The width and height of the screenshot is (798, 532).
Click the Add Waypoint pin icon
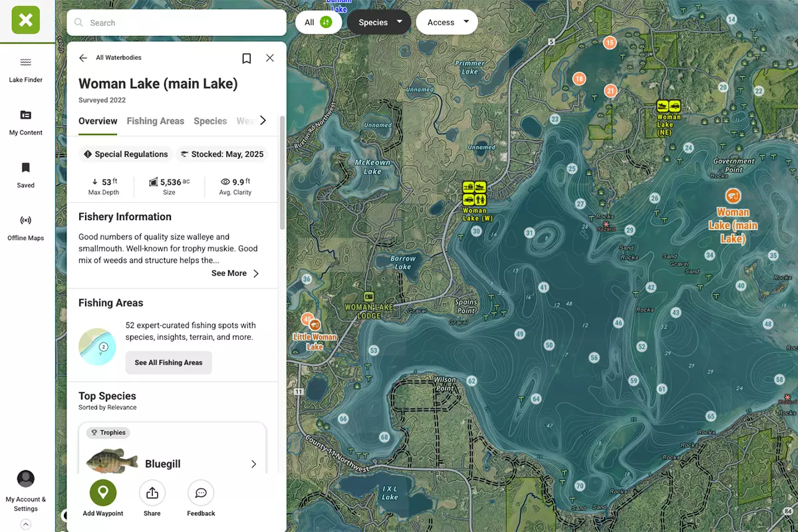point(103,493)
